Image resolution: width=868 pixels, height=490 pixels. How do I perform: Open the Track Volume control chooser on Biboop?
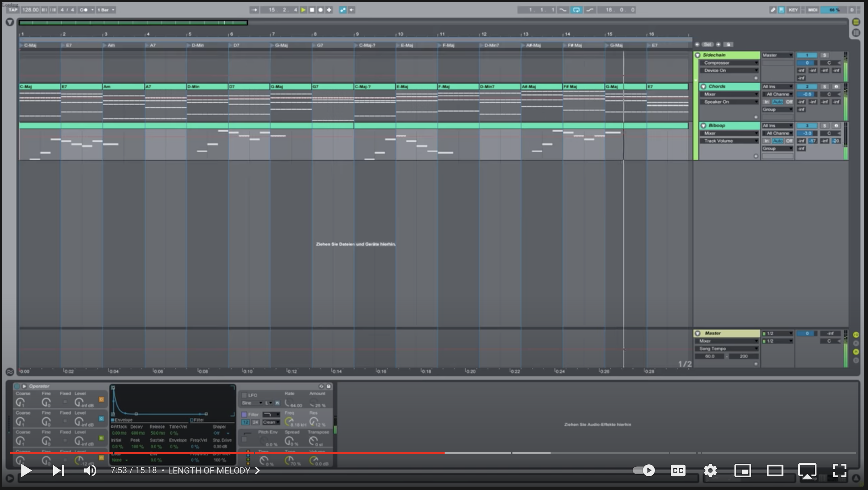[x=729, y=141]
